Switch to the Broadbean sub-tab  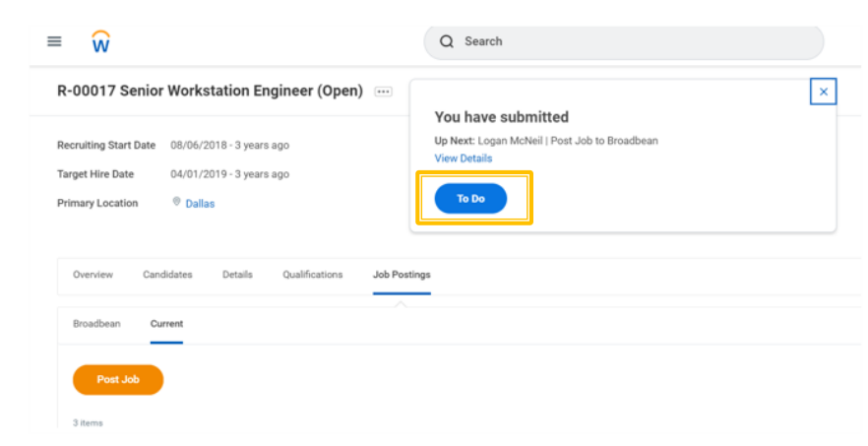click(96, 324)
